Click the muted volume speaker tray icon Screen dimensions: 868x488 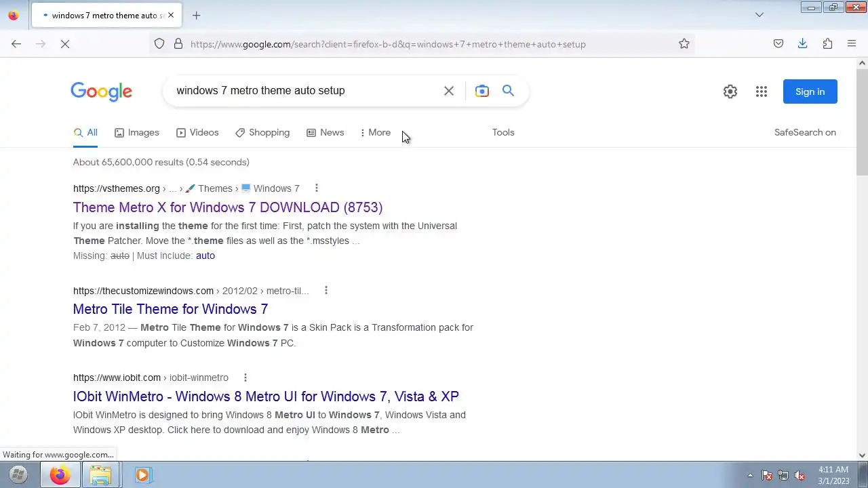coord(800,476)
